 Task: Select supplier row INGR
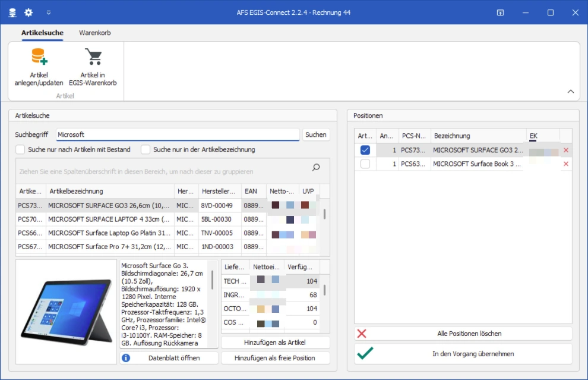coord(270,295)
